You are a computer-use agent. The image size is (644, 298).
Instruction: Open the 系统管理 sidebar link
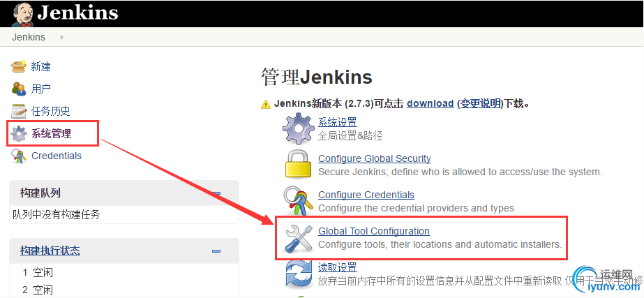coord(51,133)
